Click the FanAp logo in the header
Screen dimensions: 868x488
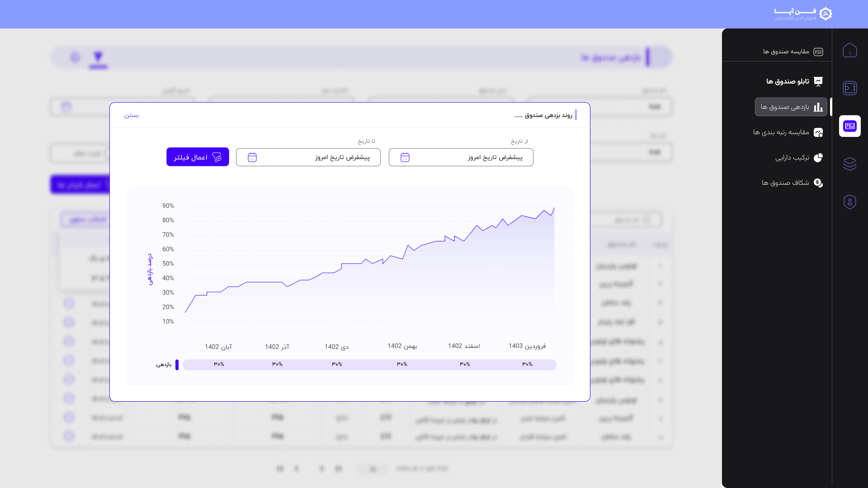pos(803,14)
